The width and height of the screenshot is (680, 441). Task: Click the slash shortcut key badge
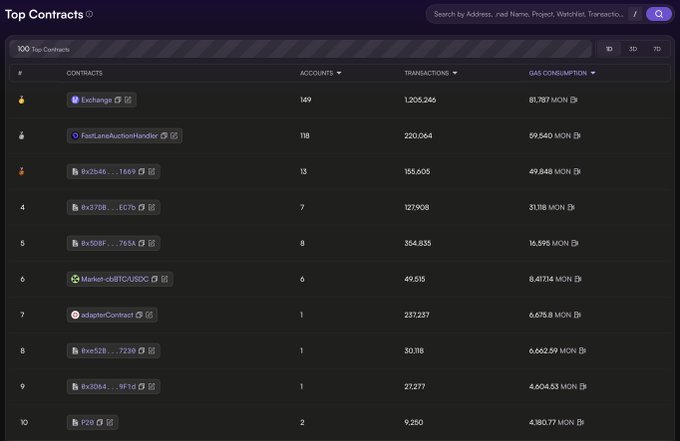click(x=635, y=14)
